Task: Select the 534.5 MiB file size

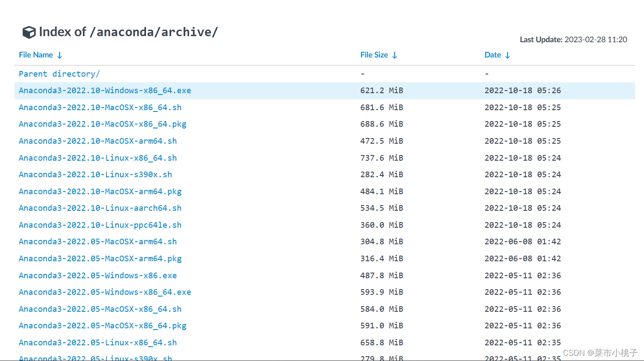Action: (382, 208)
